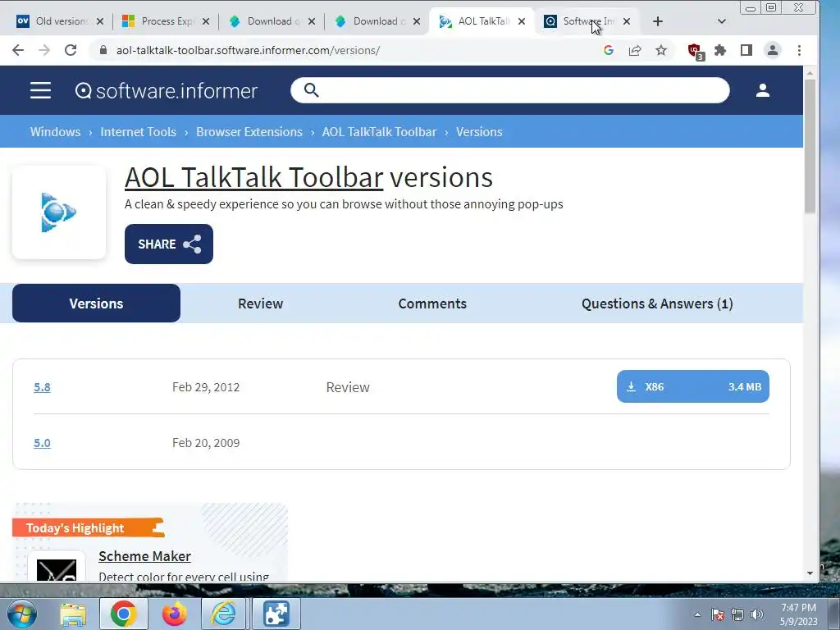Select the Review page tab
Viewport: 840px width, 630px height.
click(x=260, y=304)
